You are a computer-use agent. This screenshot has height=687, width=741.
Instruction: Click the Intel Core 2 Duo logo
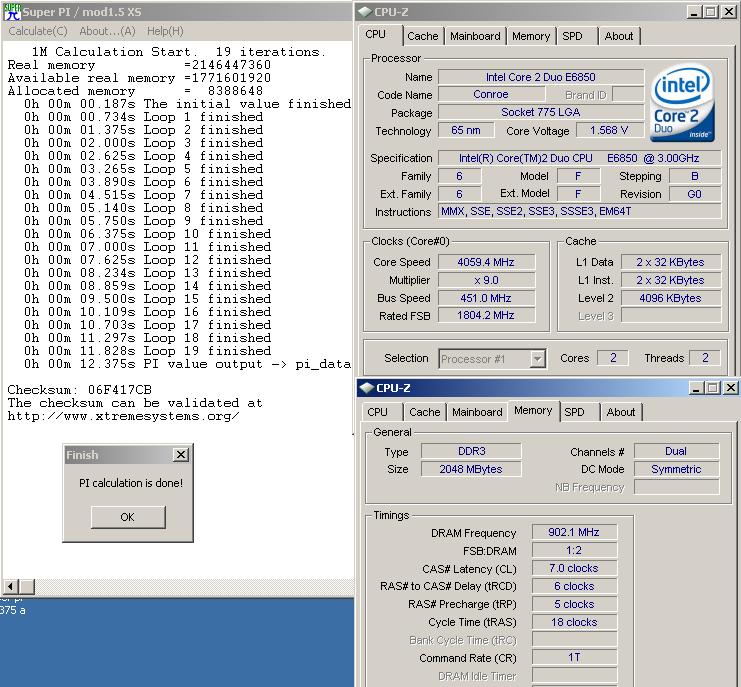pos(682,103)
